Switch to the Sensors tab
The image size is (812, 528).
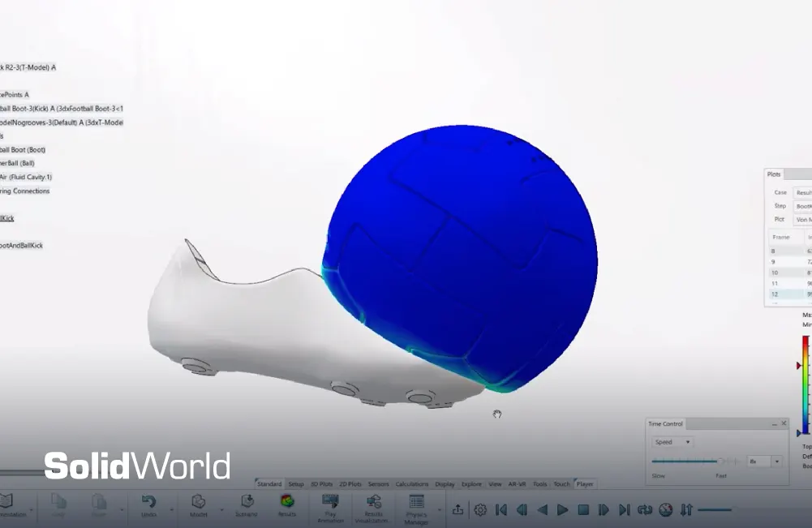tap(379, 484)
